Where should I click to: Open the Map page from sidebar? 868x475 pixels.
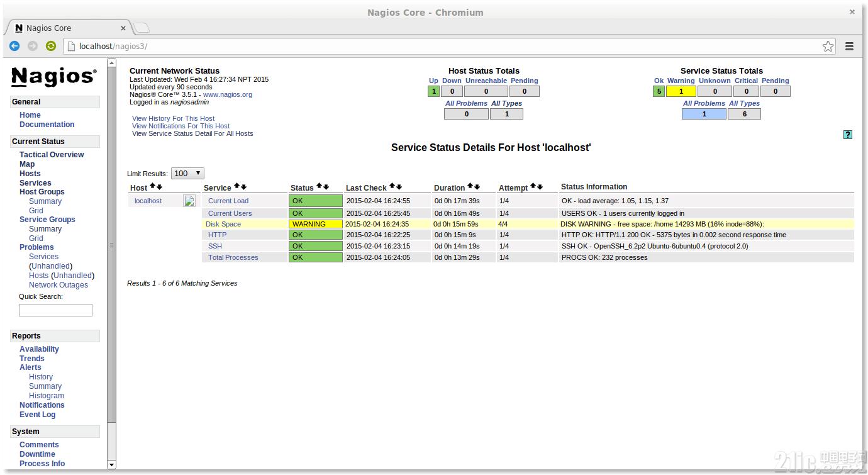point(27,164)
